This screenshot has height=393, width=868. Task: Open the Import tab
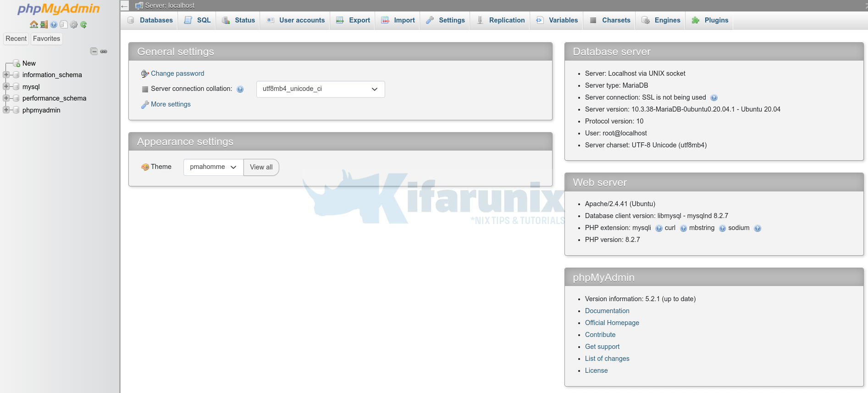click(398, 20)
